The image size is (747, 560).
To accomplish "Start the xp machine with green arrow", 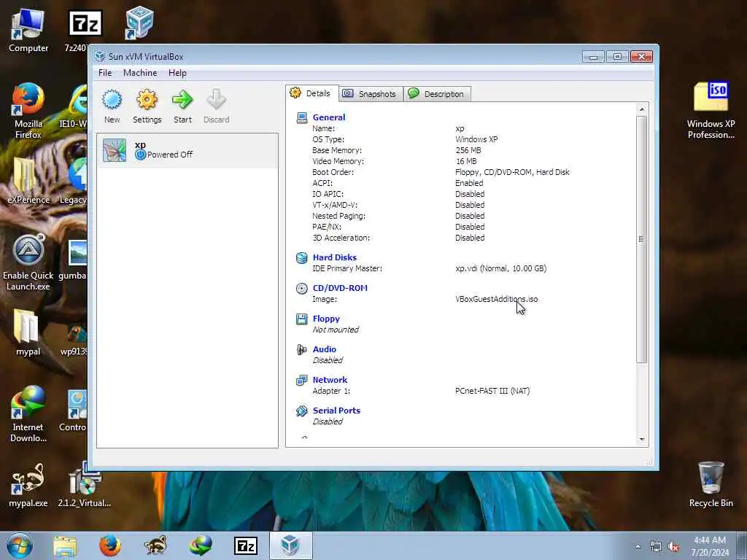I will pos(182,106).
